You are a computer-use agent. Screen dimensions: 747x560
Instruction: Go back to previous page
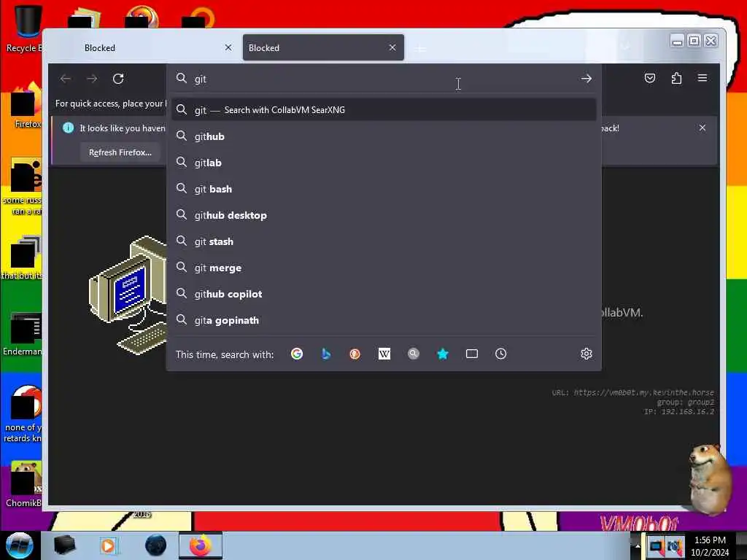pos(66,79)
